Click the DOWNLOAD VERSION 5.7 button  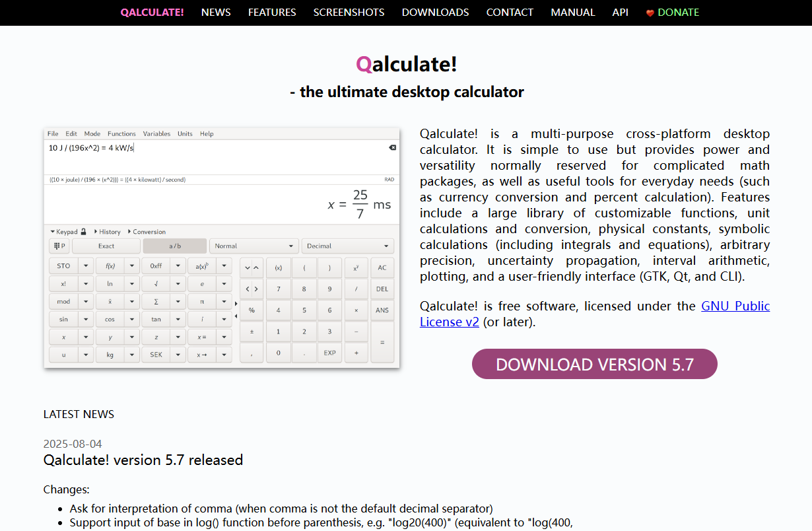(x=594, y=364)
